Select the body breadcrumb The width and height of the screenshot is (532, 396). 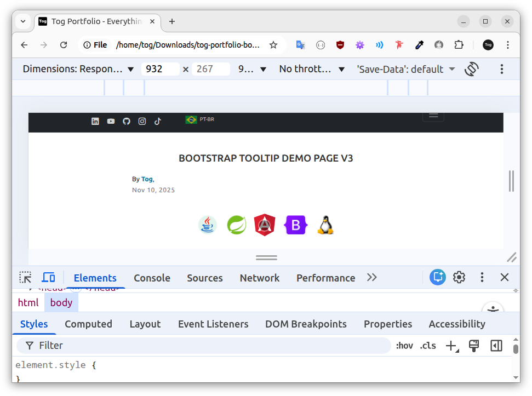(x=61, y=302)
